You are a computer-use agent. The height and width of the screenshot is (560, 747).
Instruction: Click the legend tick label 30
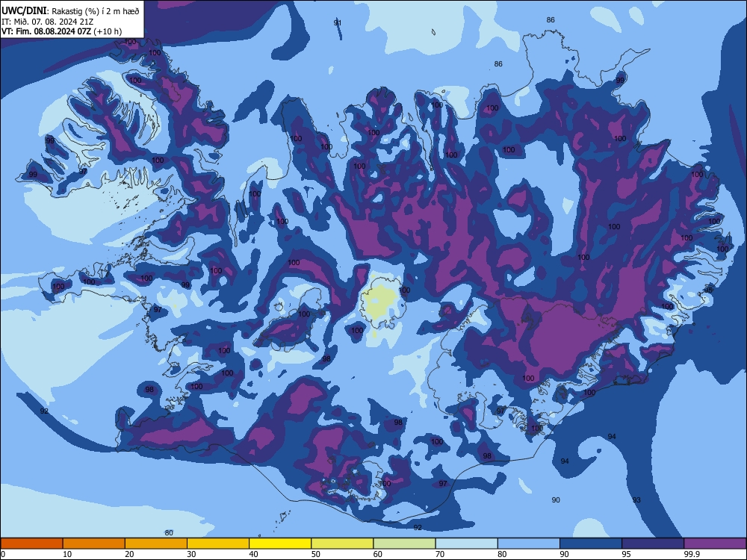click(x=191, y=554)
